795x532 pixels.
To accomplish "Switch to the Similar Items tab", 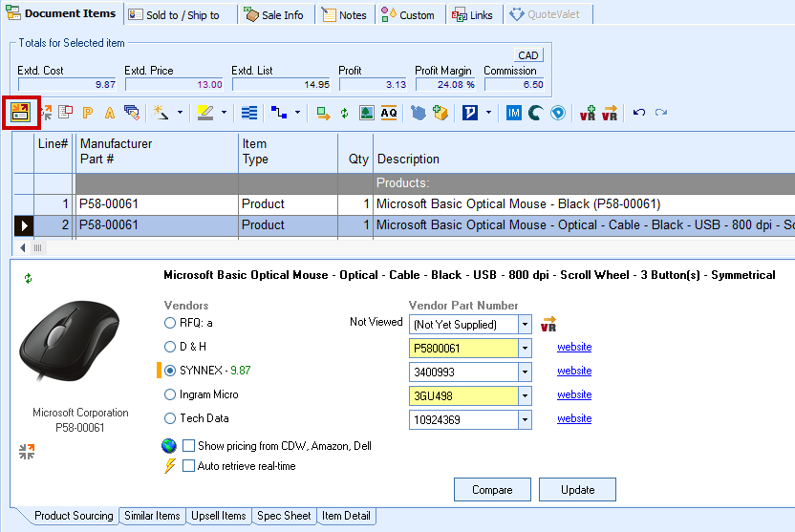I will (152, 516).
